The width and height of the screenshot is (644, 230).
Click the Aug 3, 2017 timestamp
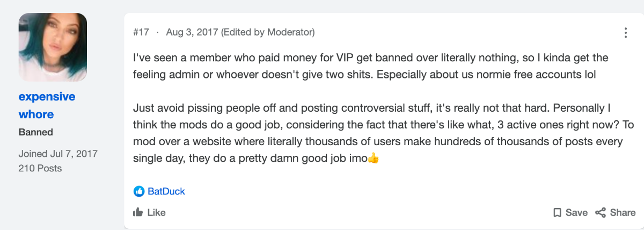pos(192,32)
